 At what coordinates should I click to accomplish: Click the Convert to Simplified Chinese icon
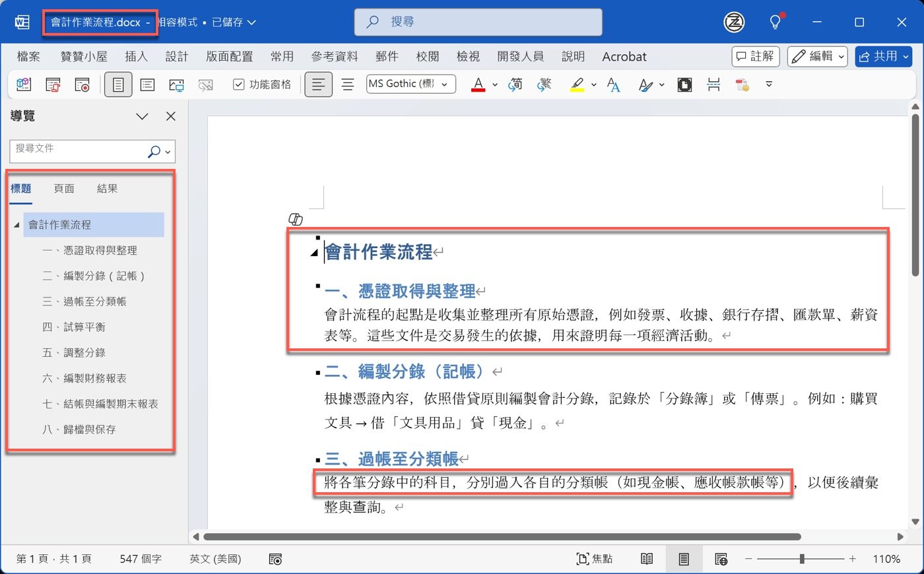pyautogui.click(x=515, y=84)
